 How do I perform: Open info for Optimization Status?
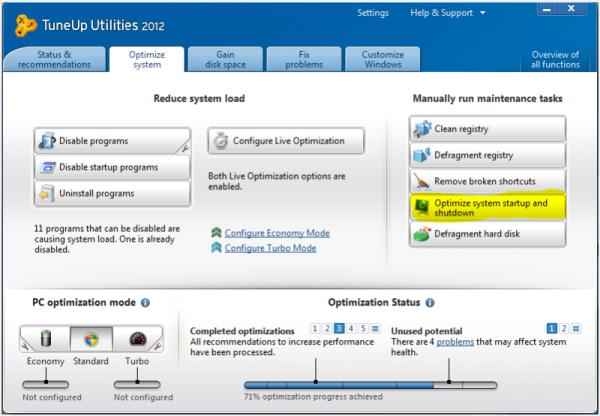430,303
